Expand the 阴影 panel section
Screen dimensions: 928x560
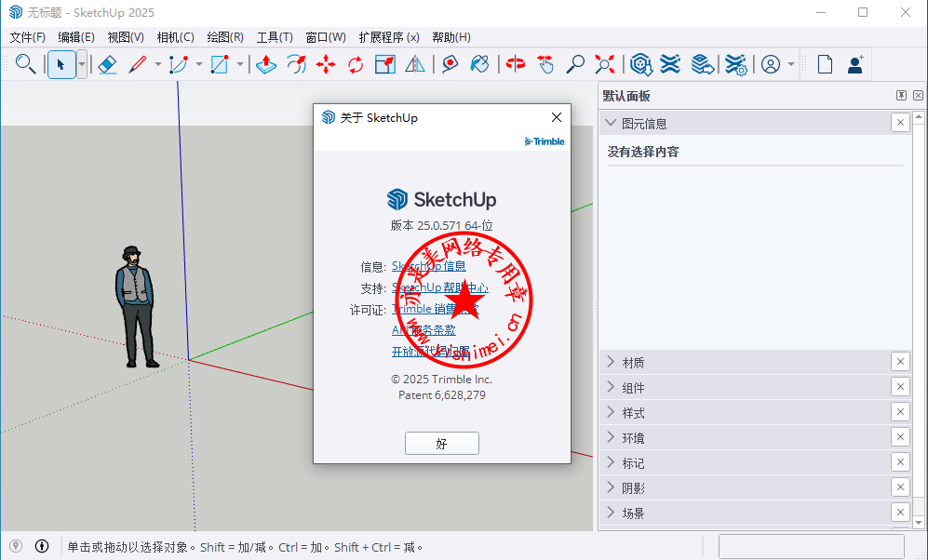coord(611,487)
